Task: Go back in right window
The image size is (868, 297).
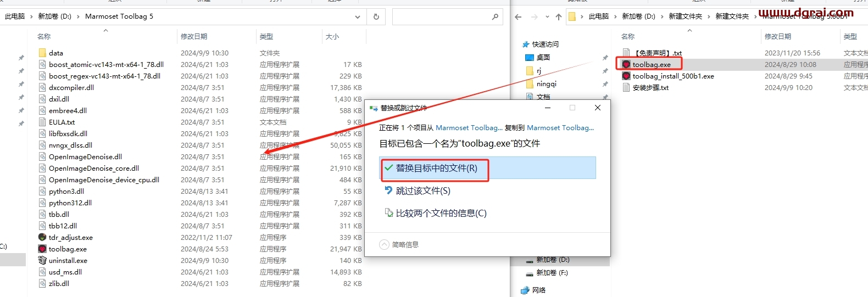Action: coord(518,16)
